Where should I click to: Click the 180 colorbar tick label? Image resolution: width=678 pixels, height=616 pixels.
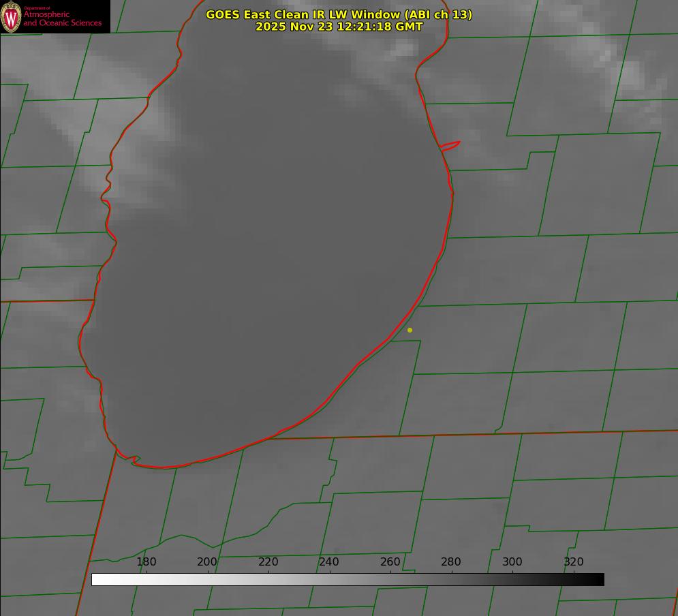pos(147,562)
